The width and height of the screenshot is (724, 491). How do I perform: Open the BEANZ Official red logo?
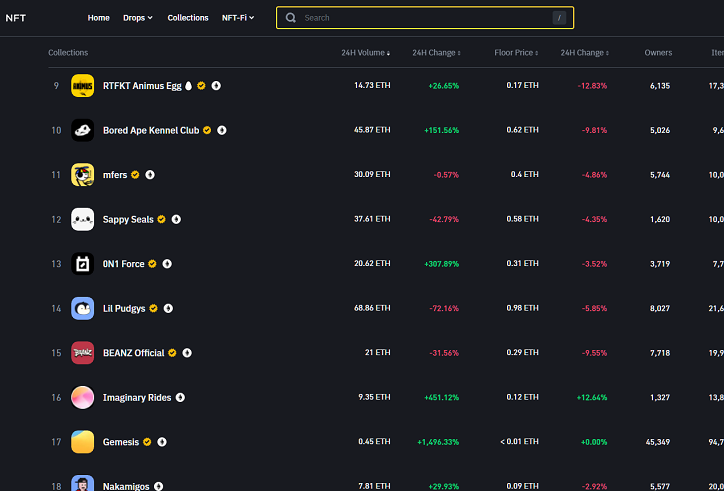pyautogui.click(x=83, y=353)
